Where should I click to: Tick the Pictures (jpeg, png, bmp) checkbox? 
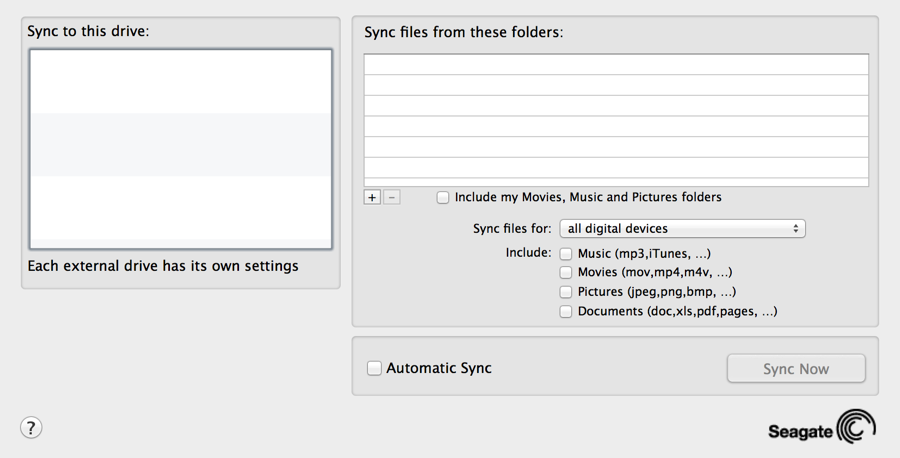[x=566, y=292]
